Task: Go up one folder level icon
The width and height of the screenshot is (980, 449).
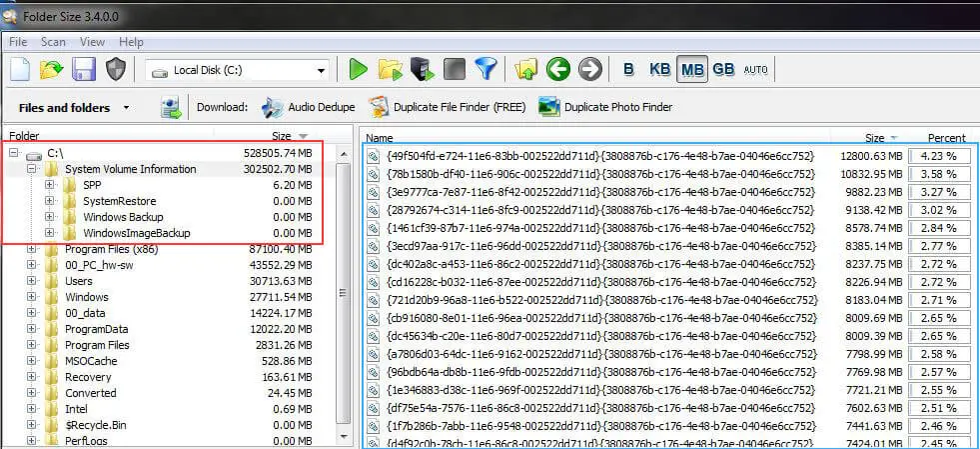Action: click(x=526, y=69)
